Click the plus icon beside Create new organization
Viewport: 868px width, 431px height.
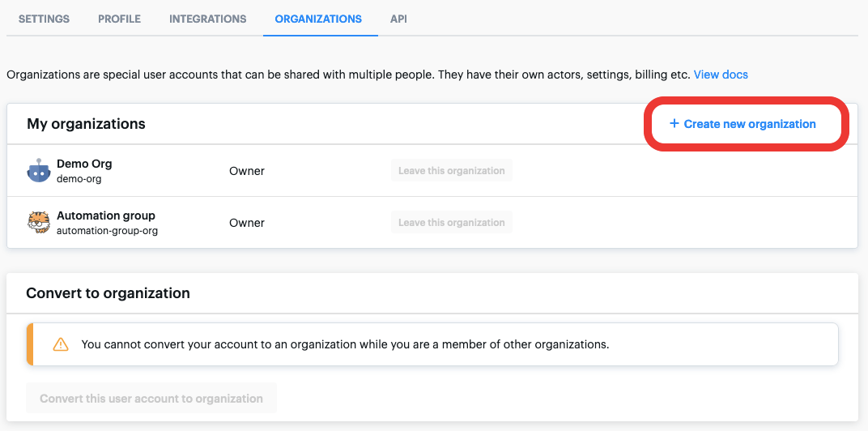674,124
